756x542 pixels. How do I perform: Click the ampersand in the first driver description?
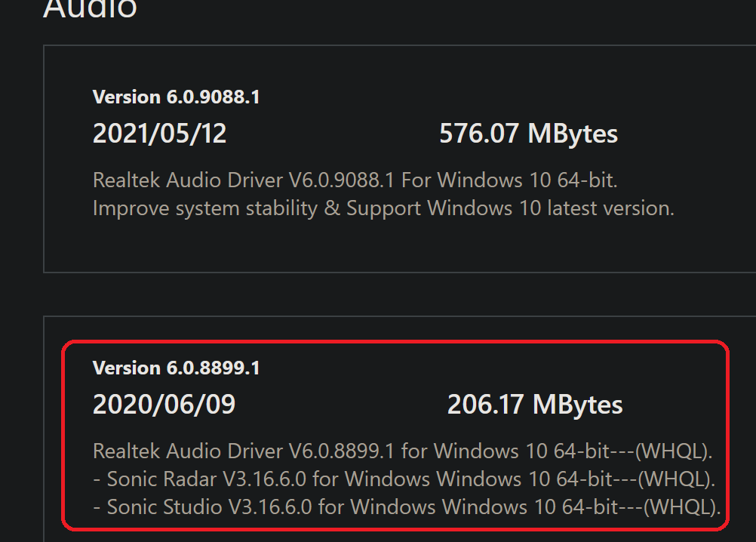coord(332,208)
